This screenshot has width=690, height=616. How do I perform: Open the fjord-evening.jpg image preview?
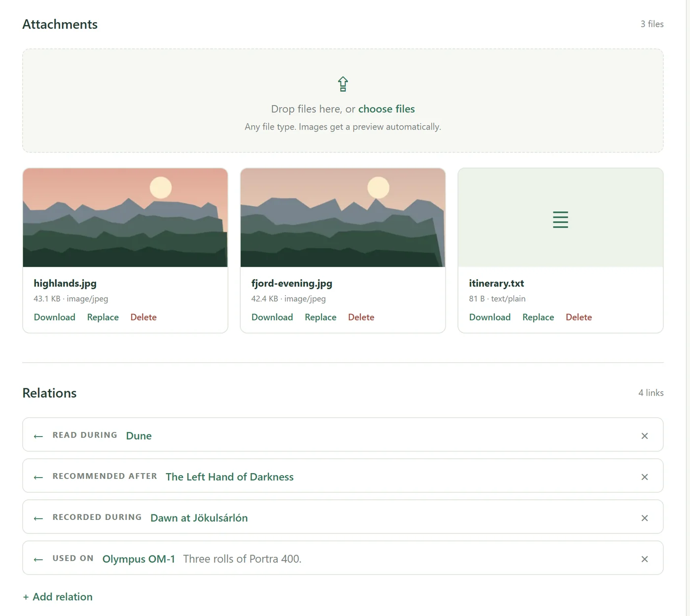[343, 218]
